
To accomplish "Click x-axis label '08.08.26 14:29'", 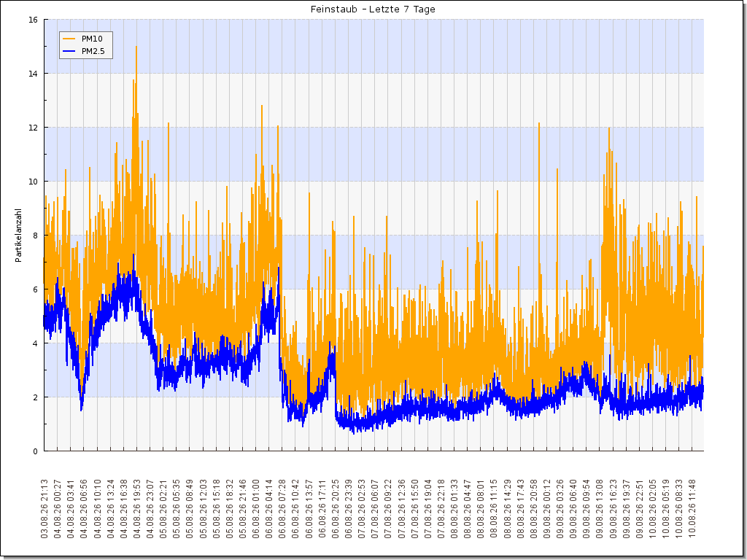I will (508, 508).
